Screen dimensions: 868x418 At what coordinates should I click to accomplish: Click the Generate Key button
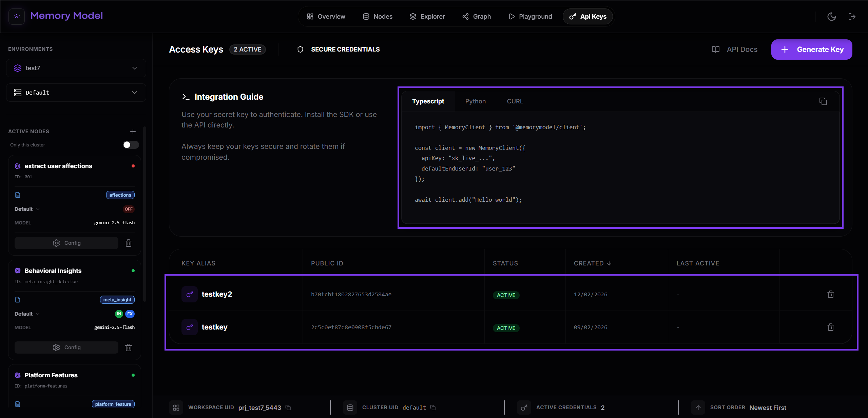pos(811,49)
